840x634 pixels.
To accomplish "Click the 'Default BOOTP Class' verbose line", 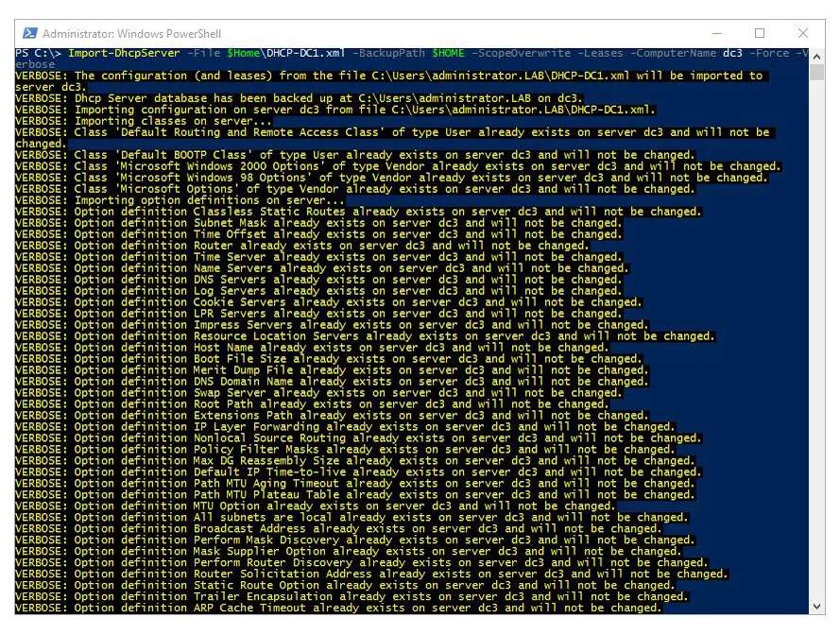I will point(355,155).
